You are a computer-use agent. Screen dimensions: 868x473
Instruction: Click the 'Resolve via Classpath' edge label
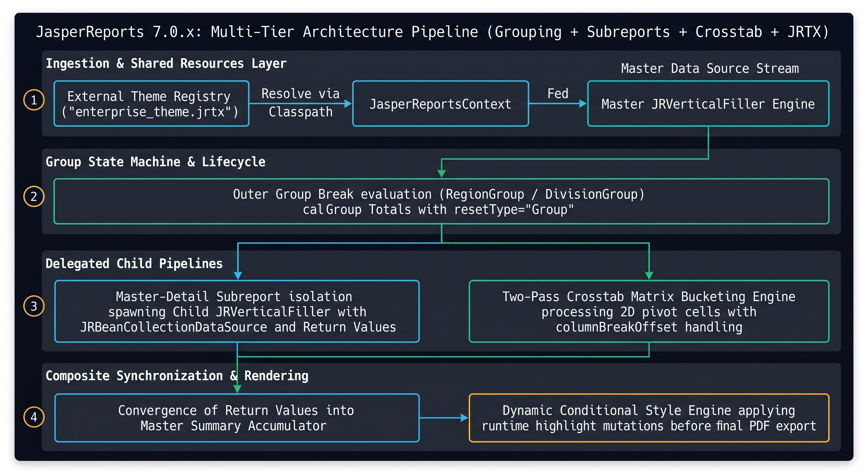[x=301, y=102]
